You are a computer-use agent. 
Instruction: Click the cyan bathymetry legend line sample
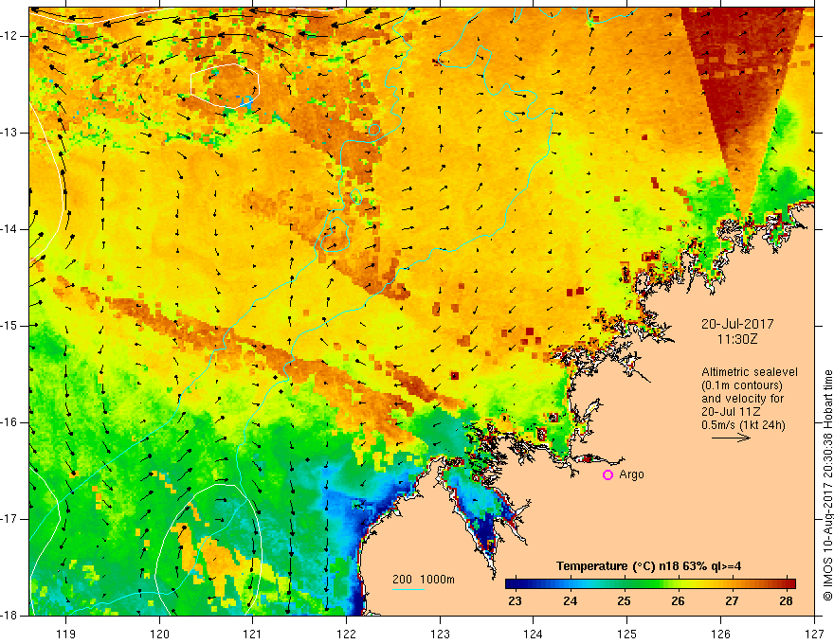(408, 589)
